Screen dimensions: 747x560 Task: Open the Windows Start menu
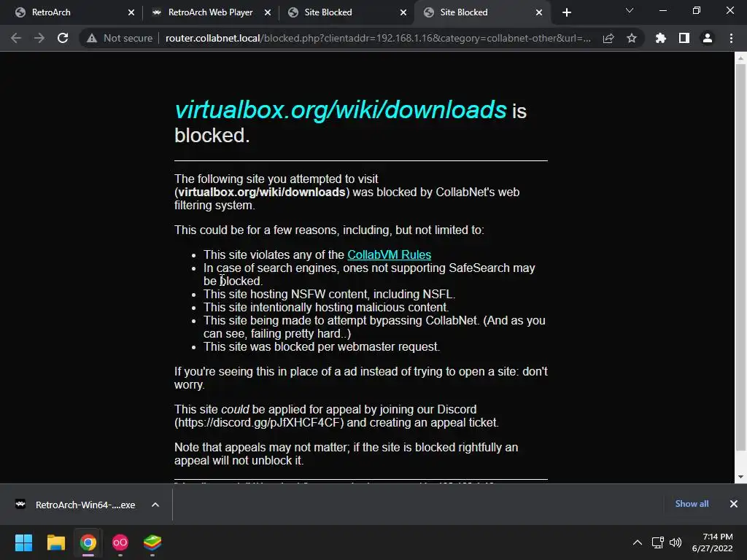tap(23, 542)
